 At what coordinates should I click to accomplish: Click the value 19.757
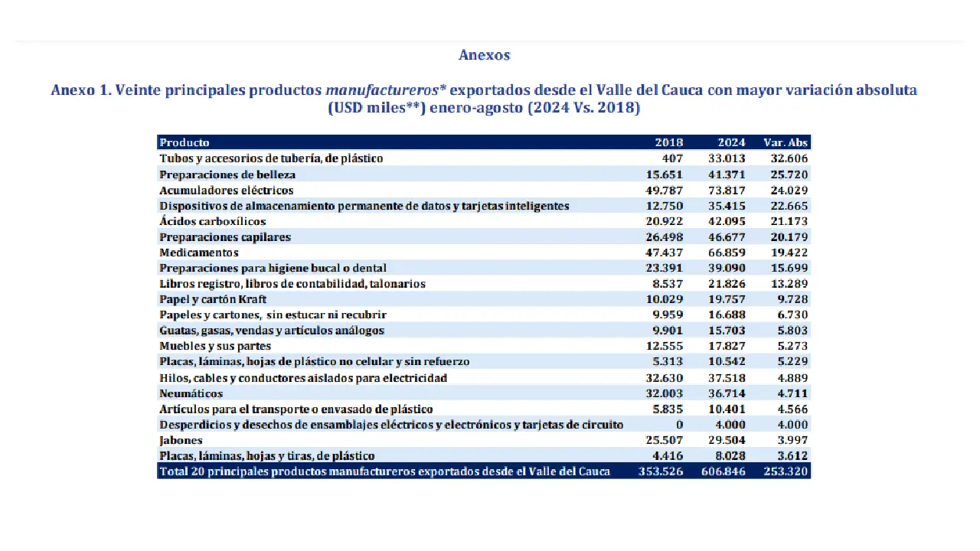728,300
